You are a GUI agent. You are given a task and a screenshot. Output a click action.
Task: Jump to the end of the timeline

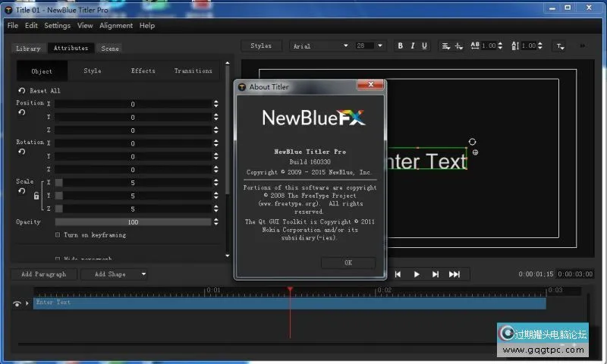(x=454, y=275)
